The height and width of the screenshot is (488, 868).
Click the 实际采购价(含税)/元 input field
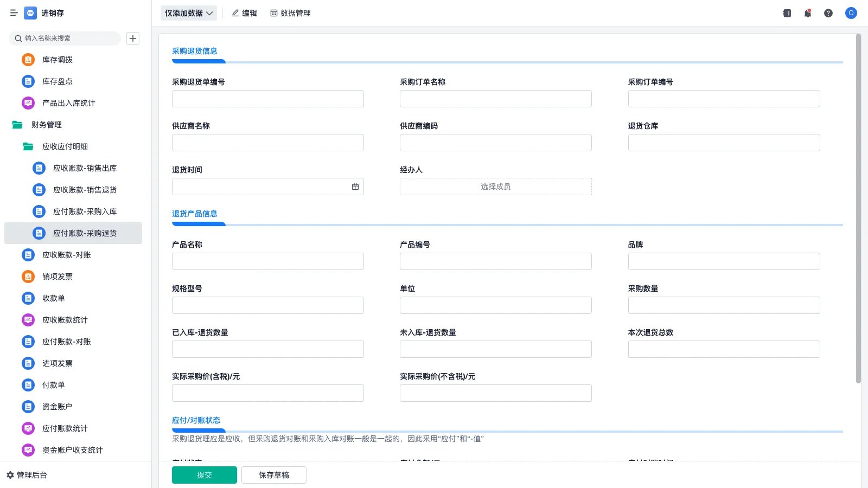(x=268, y=393)
